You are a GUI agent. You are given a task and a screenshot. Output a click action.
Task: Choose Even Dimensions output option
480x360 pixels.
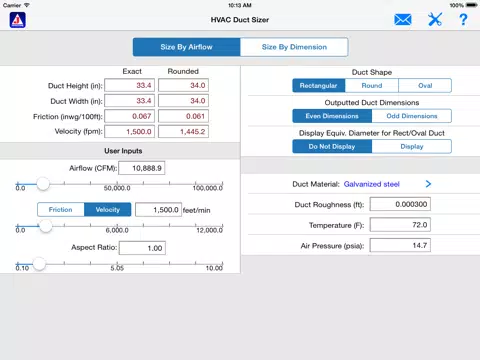[332, 116]
